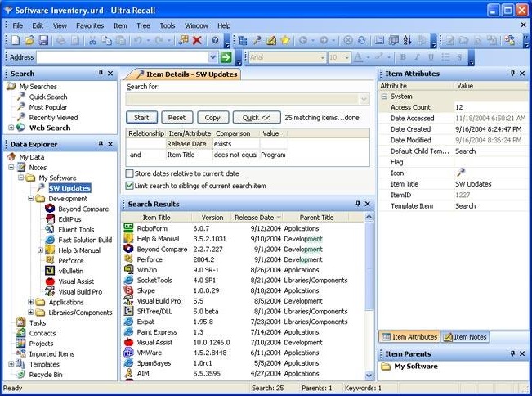The width and height of the screenshot is (532, 396).
Task: Click the yellow star Favorites icon
Action: coord(285,40)
